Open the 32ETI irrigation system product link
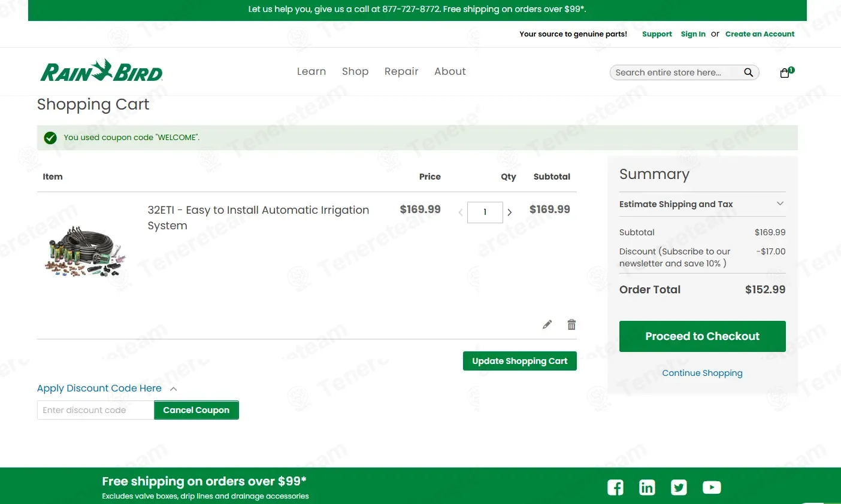Screen dimensions: 841x504 (258, 218)
